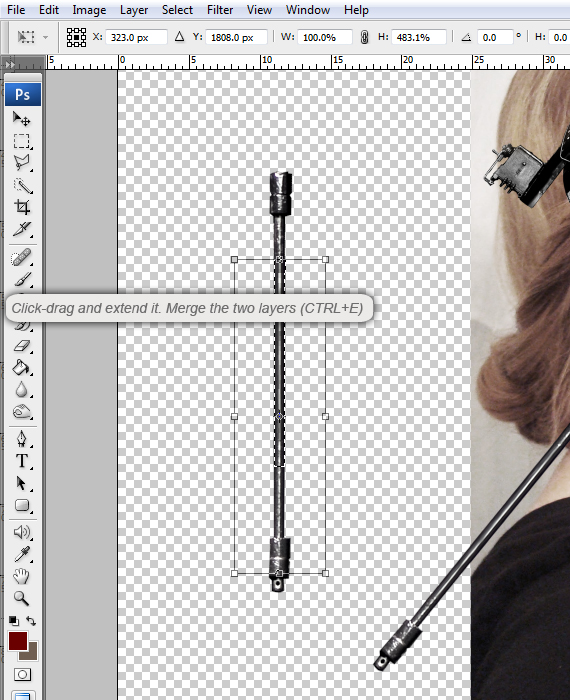Click the horizontal skew field
Screen dimensions: 570x700
(x=559, y=37)
